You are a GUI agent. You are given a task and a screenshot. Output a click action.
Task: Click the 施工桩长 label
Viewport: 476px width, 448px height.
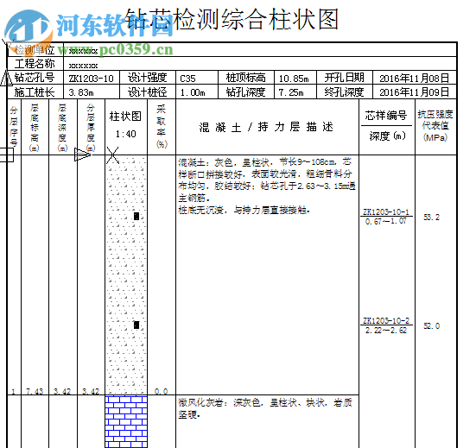(35, 91)
